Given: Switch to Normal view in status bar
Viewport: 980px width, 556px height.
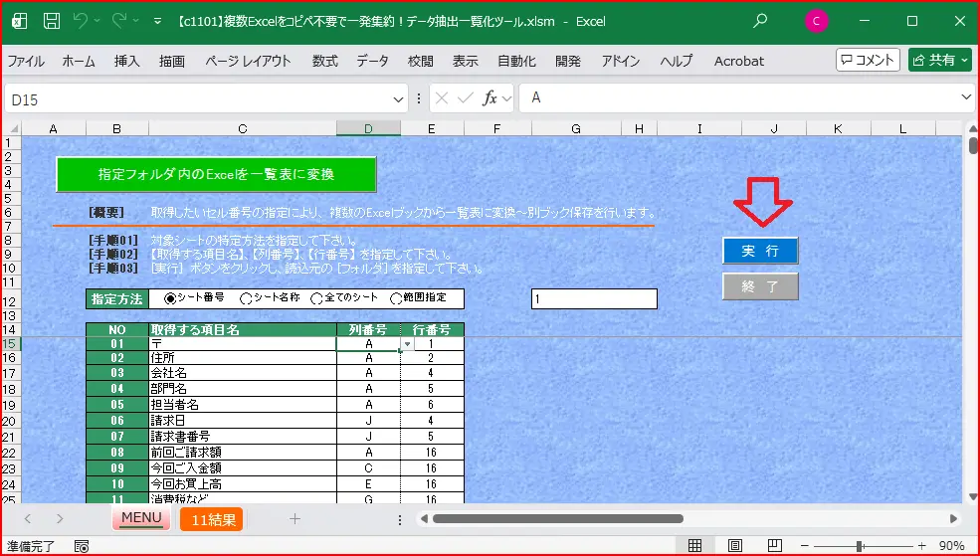Looking at the screenshot, I should [x=695, y=546].
